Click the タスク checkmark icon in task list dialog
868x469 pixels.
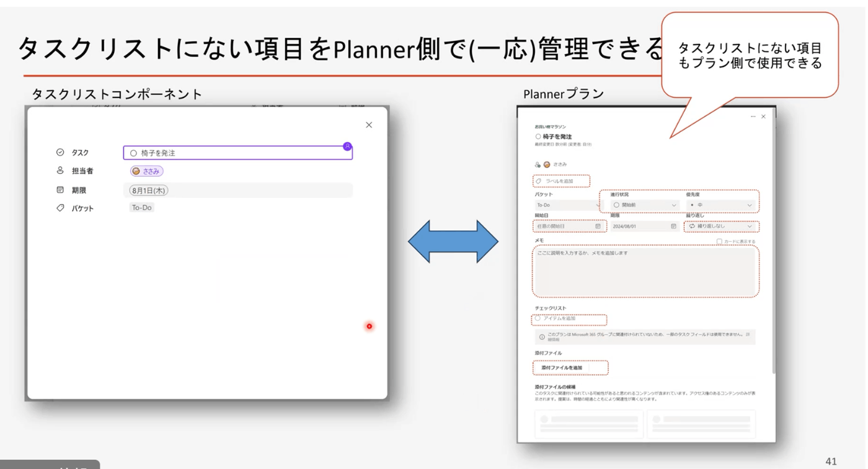pyautogui.click(x=60, y=152)
